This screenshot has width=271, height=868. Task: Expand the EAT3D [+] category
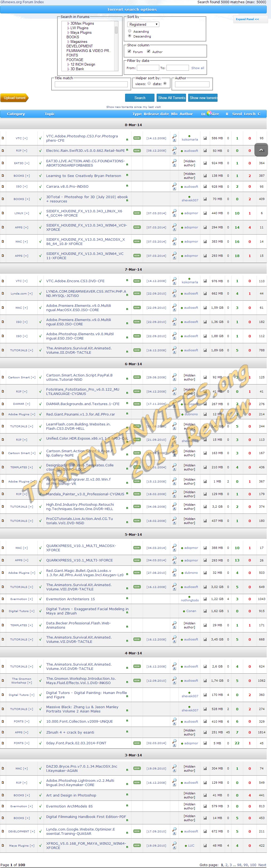point(22,163)
